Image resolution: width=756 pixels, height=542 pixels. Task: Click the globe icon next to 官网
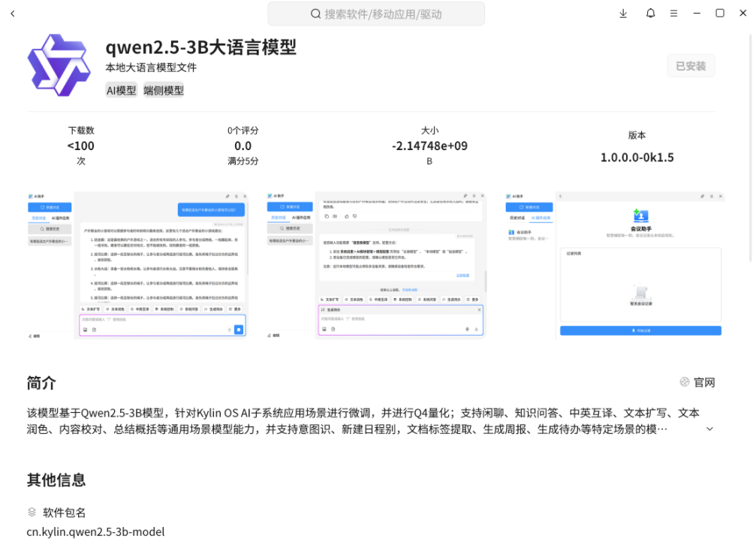684,382
